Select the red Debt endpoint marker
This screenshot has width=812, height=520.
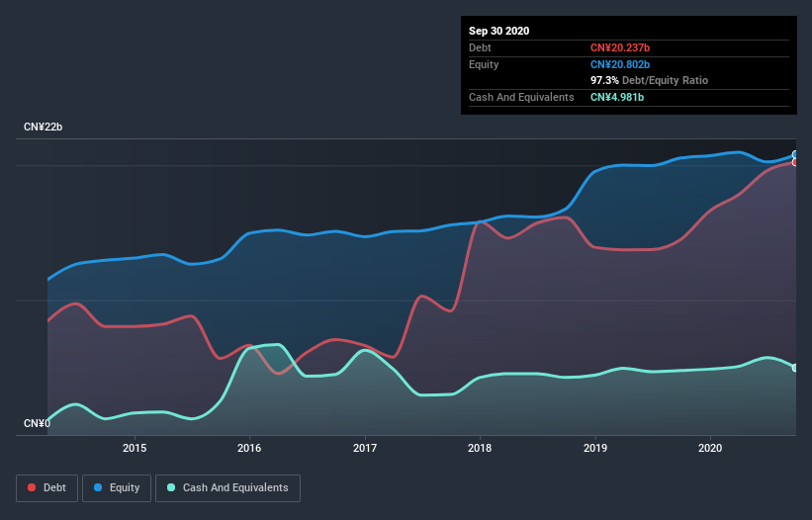[x=795, y=162]
